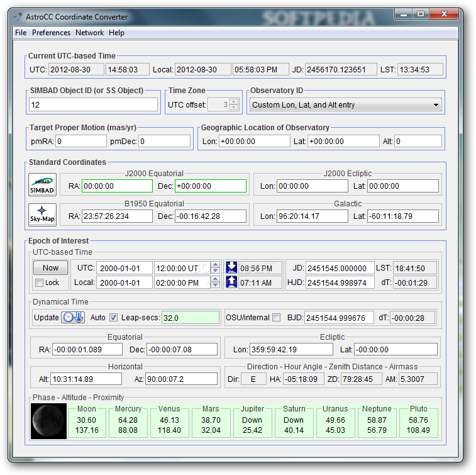Screen dimensions: 476x475
Task: Click the Galactic Lat field
Action: click(x=403, y=216)
